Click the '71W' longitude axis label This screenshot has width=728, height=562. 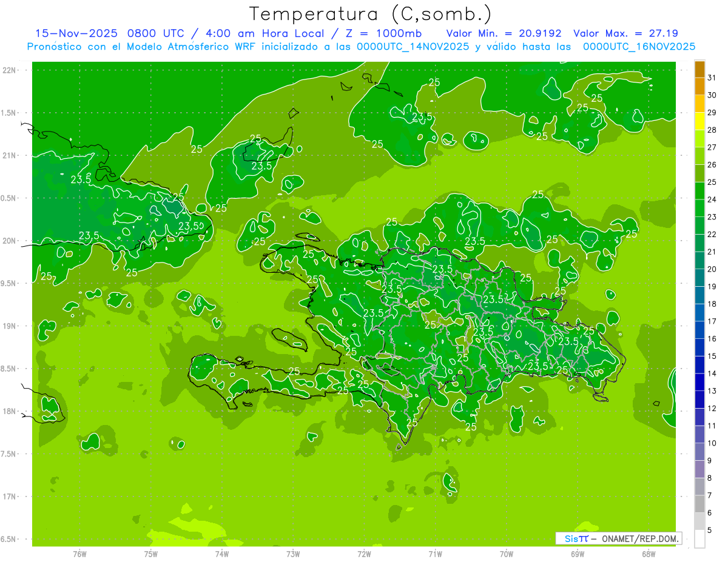tap(435, 554)
